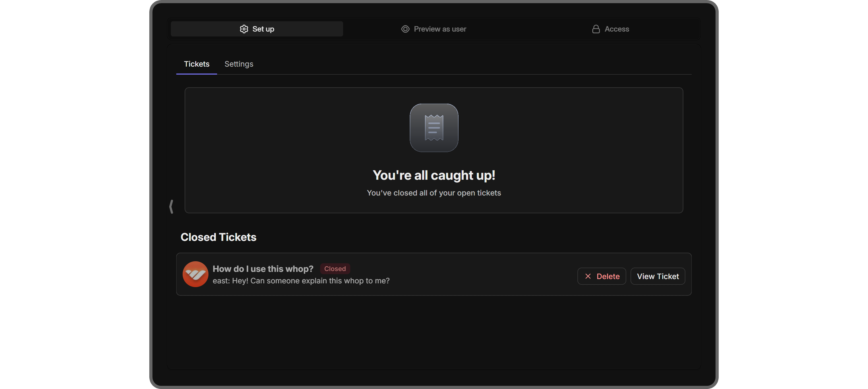Switch to the Settings tab
The width and height of the screenshot is (868, 389).
pos(239,64)
